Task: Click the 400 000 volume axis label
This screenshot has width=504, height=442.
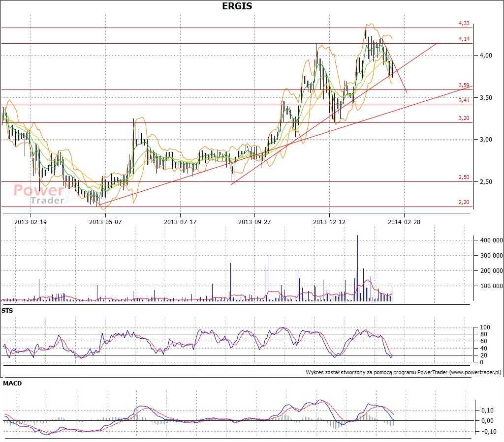Action: point(492,240)
